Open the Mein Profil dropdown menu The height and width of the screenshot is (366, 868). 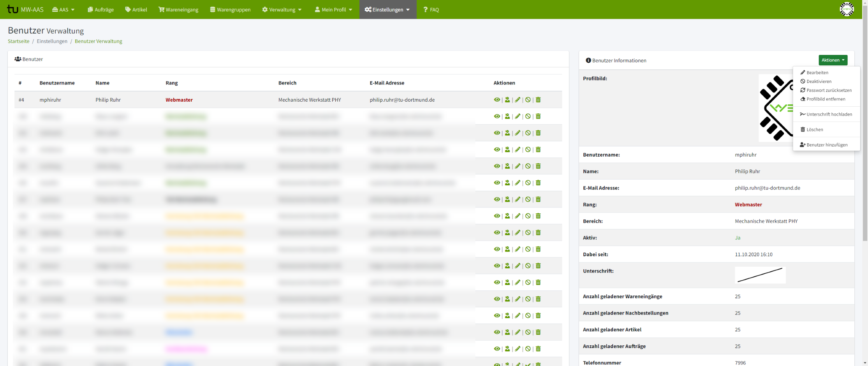[x=333, y=9]
